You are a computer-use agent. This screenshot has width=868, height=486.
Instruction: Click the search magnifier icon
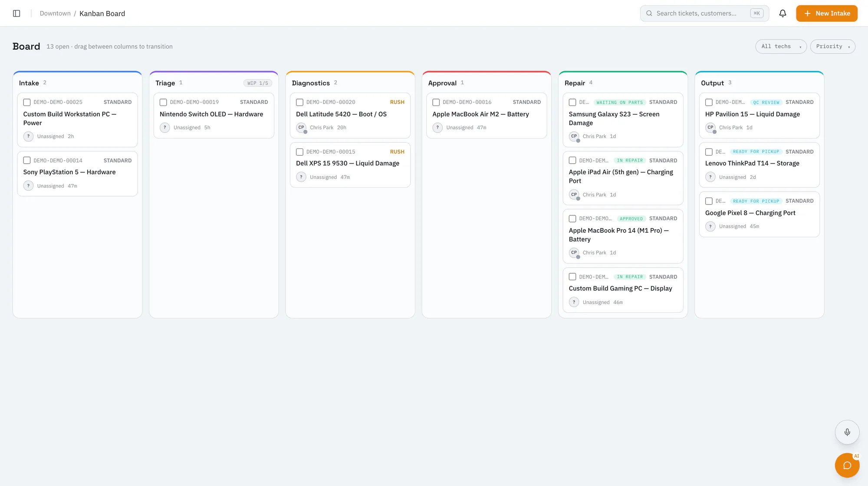click(x=649, y=13)
